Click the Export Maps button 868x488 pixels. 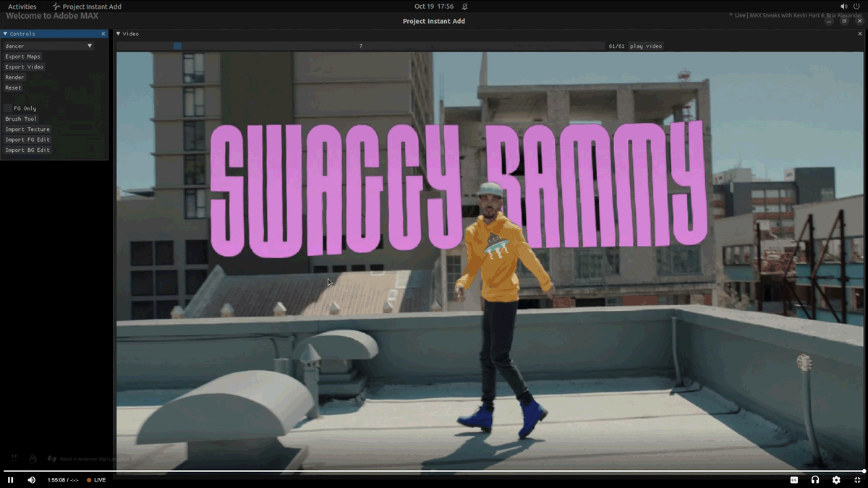(23, 56)
